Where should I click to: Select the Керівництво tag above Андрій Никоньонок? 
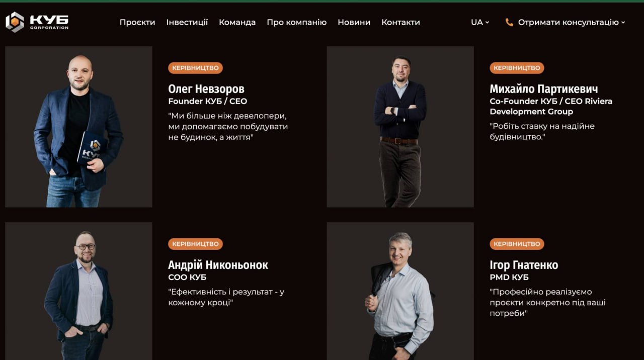click(x=195, y=244)
